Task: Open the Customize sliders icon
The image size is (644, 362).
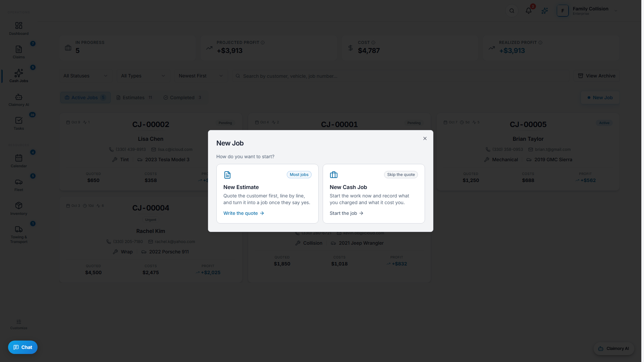Action: [x=19, y=322]
